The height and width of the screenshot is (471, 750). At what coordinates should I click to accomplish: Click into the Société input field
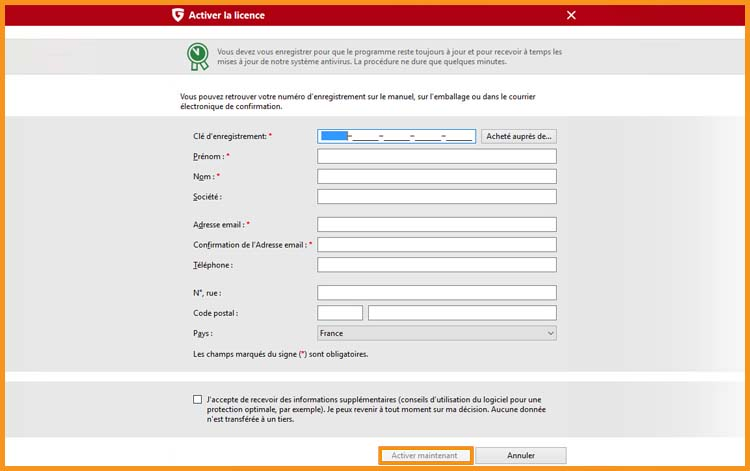pyautogui.click(x=437, y=197)
